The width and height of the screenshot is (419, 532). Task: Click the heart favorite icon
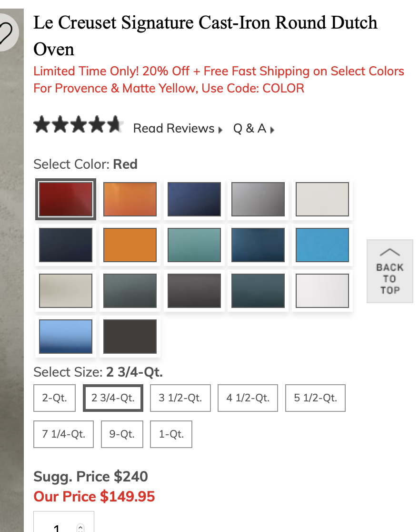pos(6,32)
